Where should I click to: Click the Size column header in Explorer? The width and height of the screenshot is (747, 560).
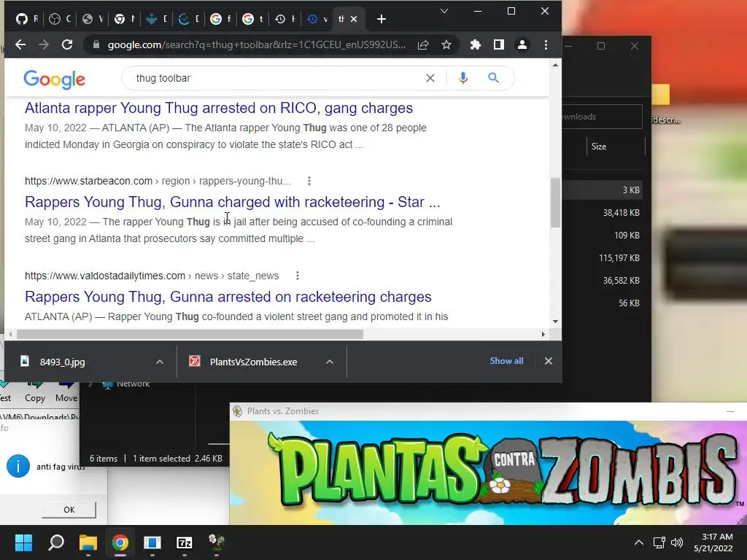coord(599,147)
